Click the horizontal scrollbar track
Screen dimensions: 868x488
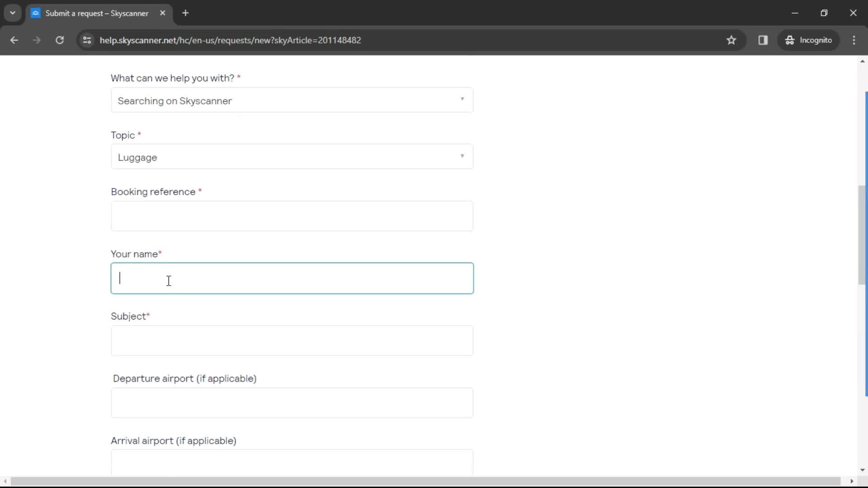[x=425, y=481]
